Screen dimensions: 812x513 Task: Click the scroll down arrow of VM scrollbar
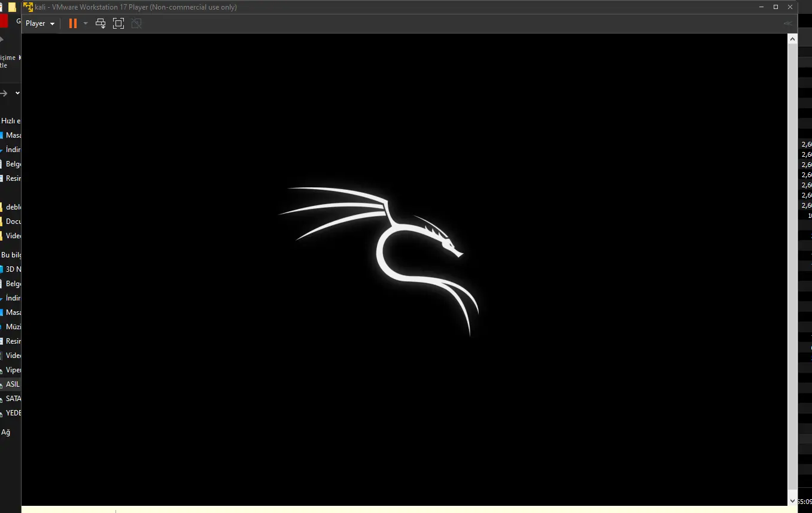793,500
